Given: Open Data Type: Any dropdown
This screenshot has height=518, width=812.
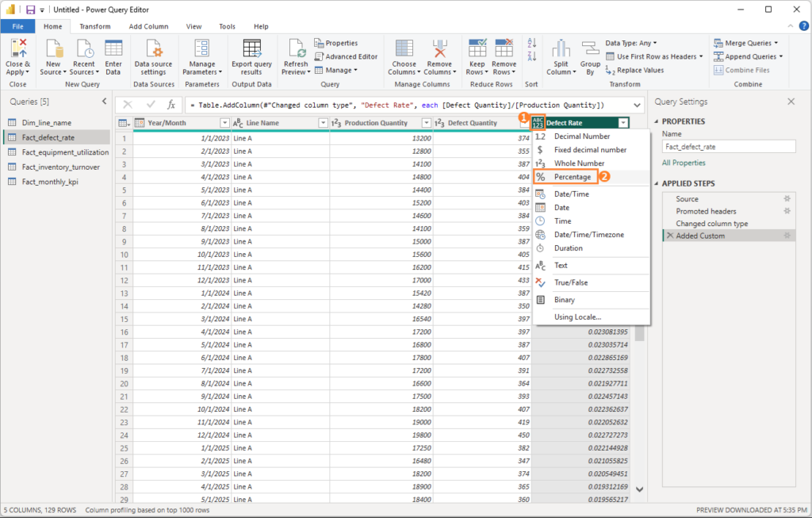Looking at the screenshot, I should pyautogui.click(x=630, y=43).
